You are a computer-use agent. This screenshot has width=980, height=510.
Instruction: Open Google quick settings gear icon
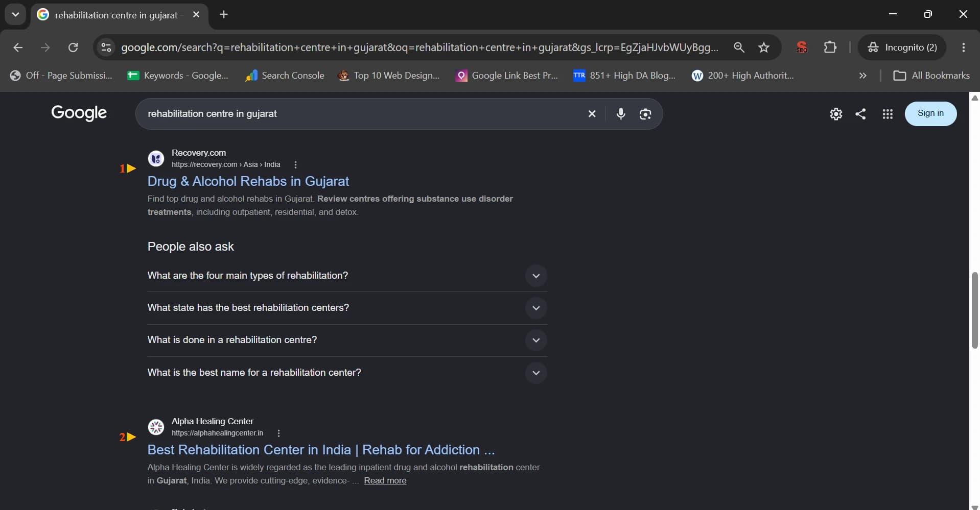(x=836, y=114)
